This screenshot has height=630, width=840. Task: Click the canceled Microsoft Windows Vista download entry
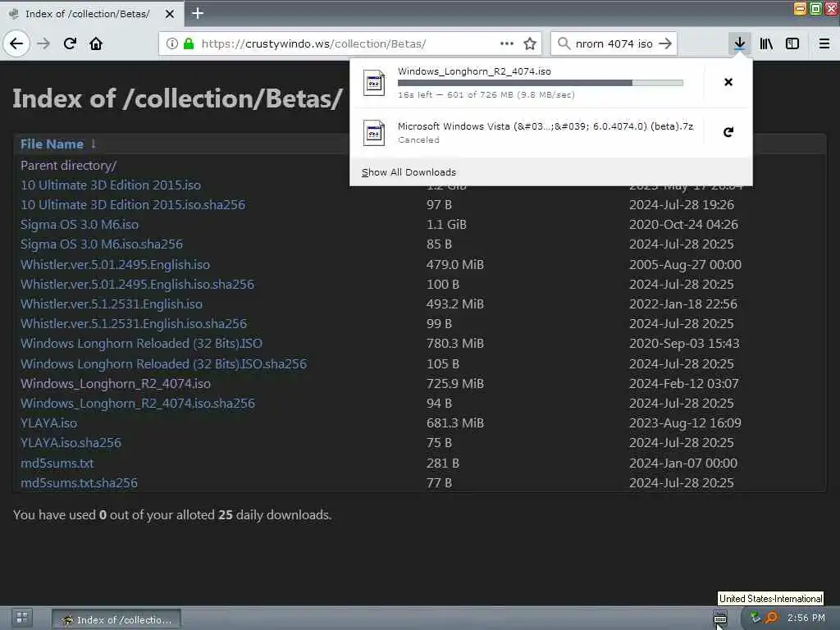click(x=527, y=132)
